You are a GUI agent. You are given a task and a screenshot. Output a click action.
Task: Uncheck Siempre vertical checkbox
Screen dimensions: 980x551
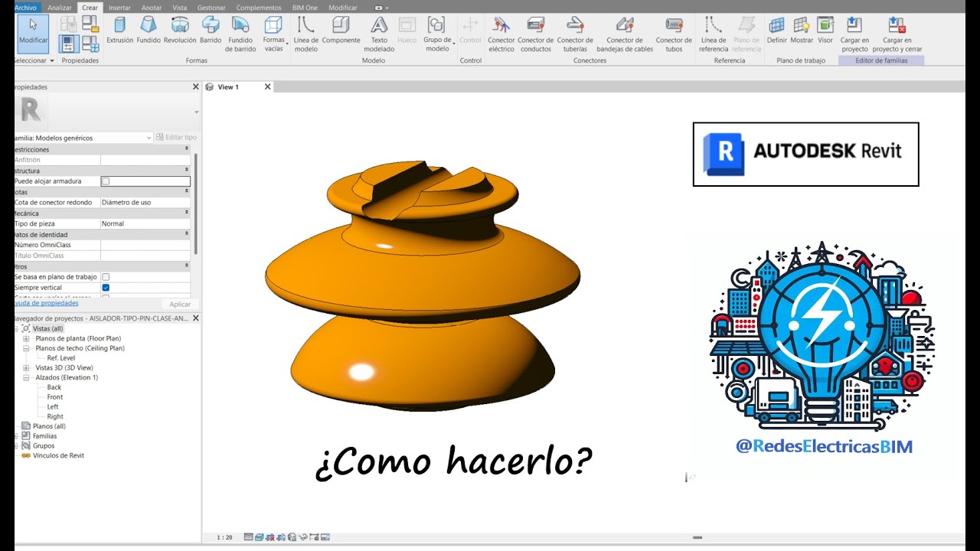coord(106,288)
